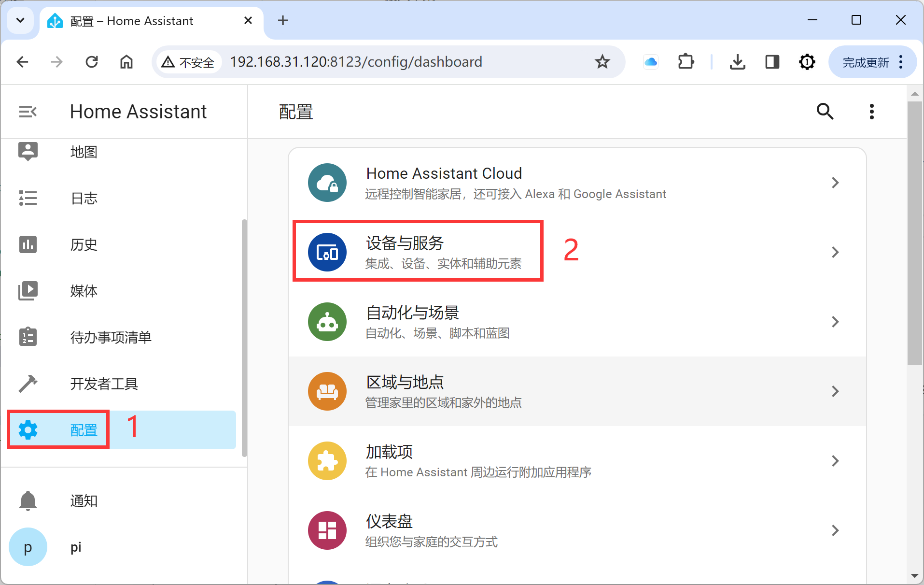
Task: Click the main page vertical scrollbar
Action: [914, 233]
